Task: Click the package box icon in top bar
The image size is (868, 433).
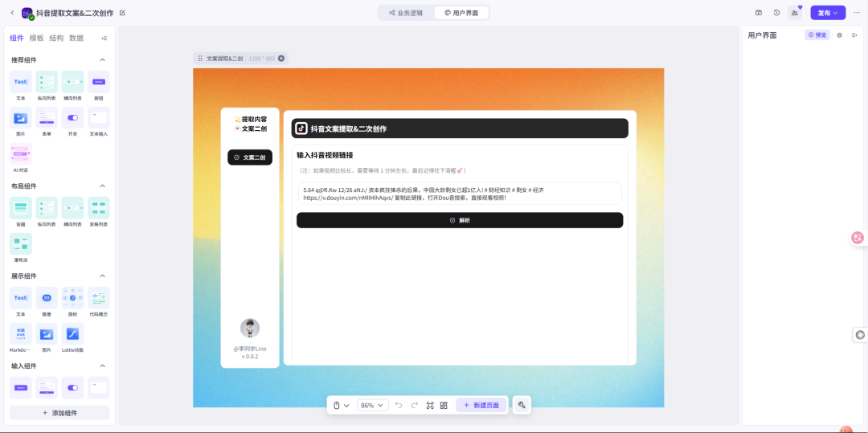Action: click(759, 13)
